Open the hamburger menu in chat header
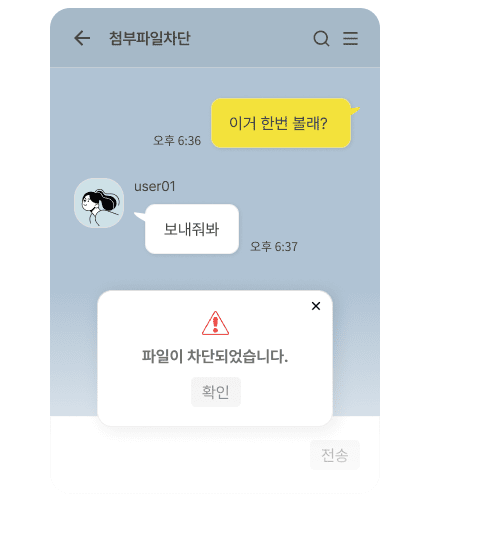Viewport: 487px width, 544px height. (350, 38)
